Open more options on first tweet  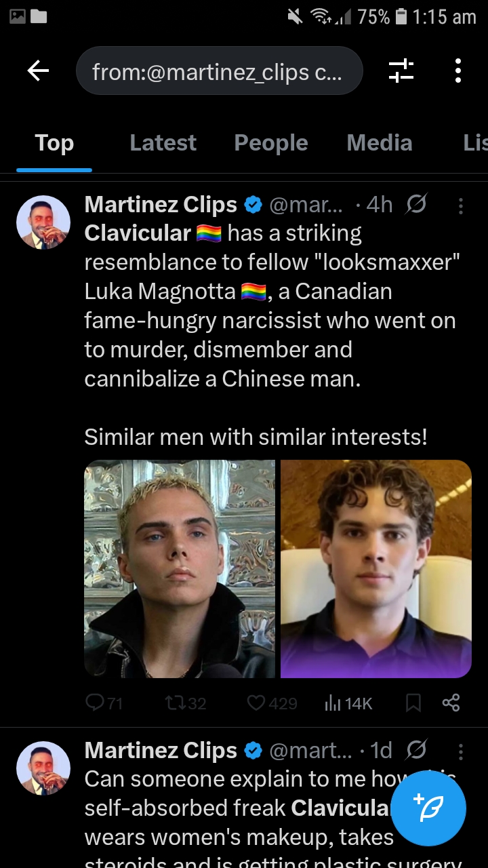click(x=461, y=205)
